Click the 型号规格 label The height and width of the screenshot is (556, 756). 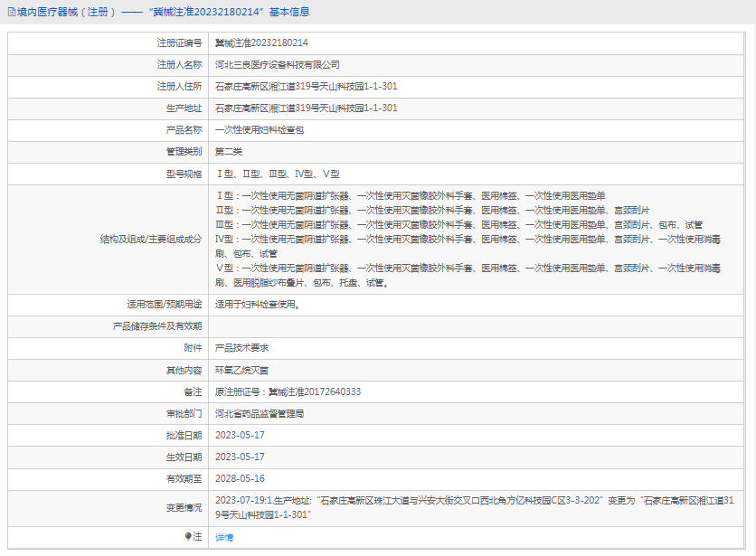pos(184,174)
